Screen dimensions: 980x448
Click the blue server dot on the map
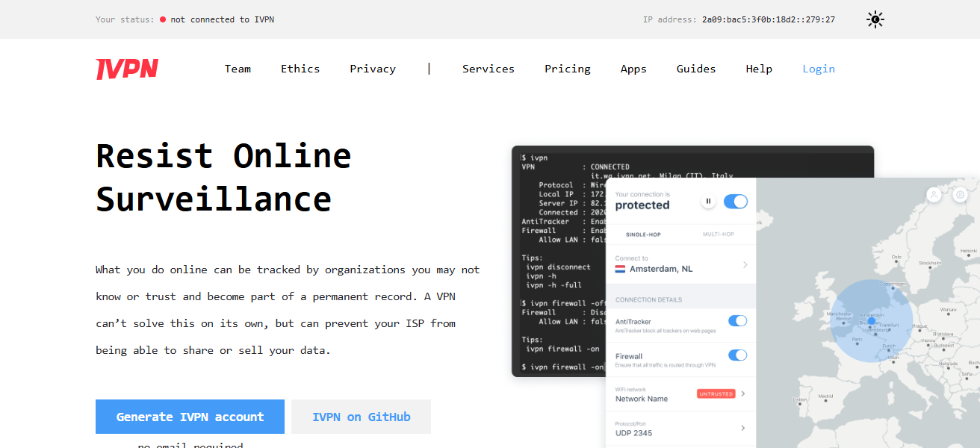871,321
